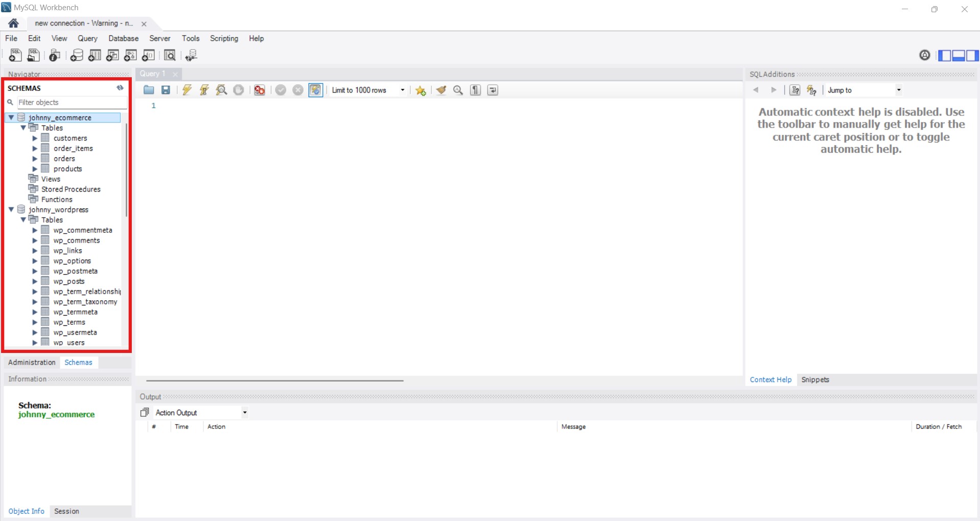Click the explain query magnifier-lightning icon

click(221, 90)
